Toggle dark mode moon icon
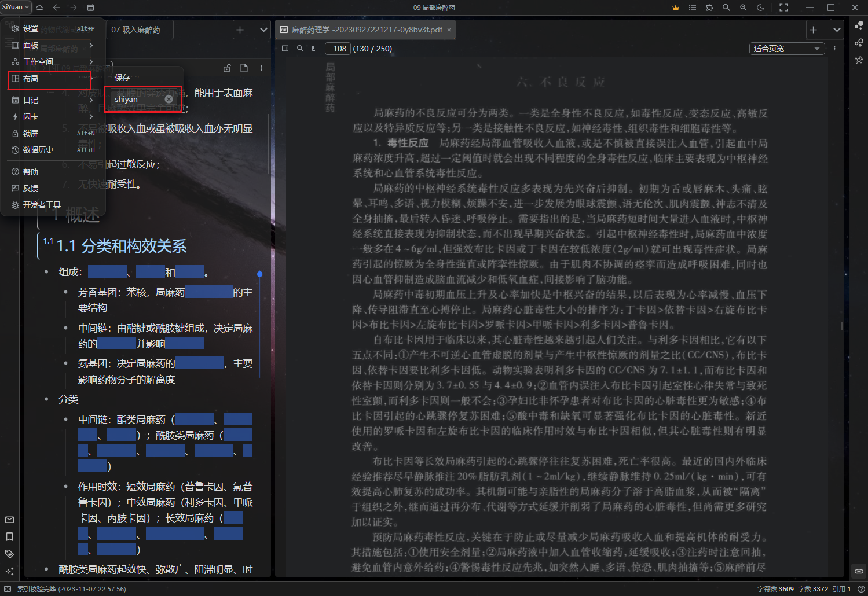 point(760,8)
